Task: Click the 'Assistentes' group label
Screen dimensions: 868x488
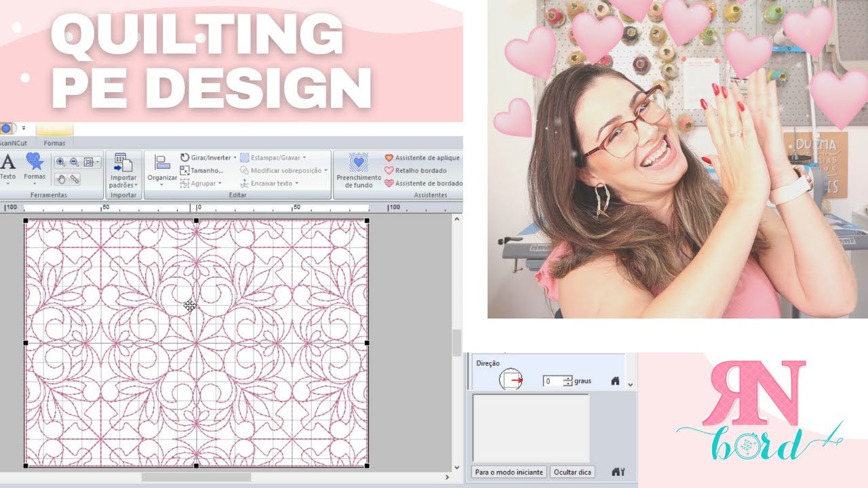Action: click(431, 195)
